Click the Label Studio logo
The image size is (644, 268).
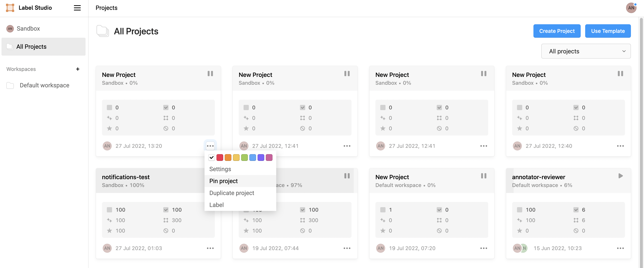(x=10, y=8)
